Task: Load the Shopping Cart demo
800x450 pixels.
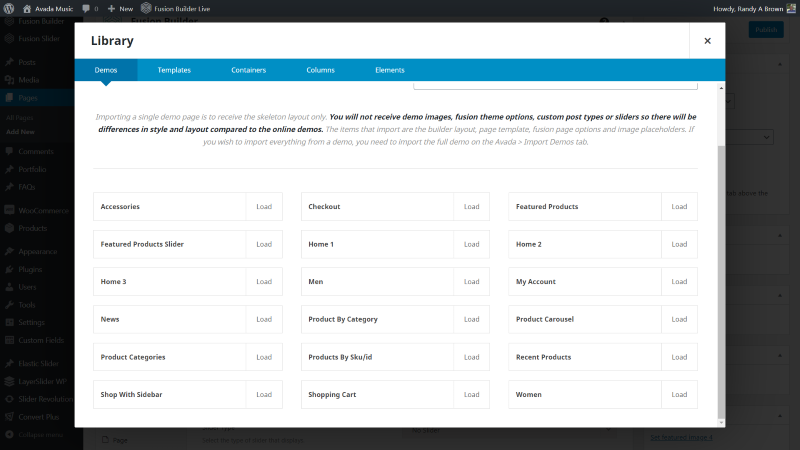Action: click(x=471, y=394)
